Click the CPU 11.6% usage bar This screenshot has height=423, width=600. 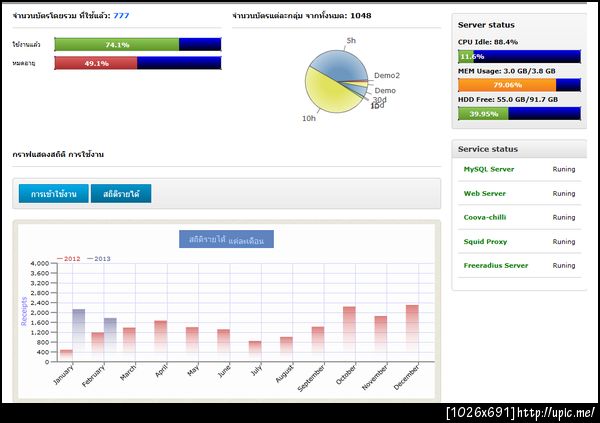(x=519, y=57)
